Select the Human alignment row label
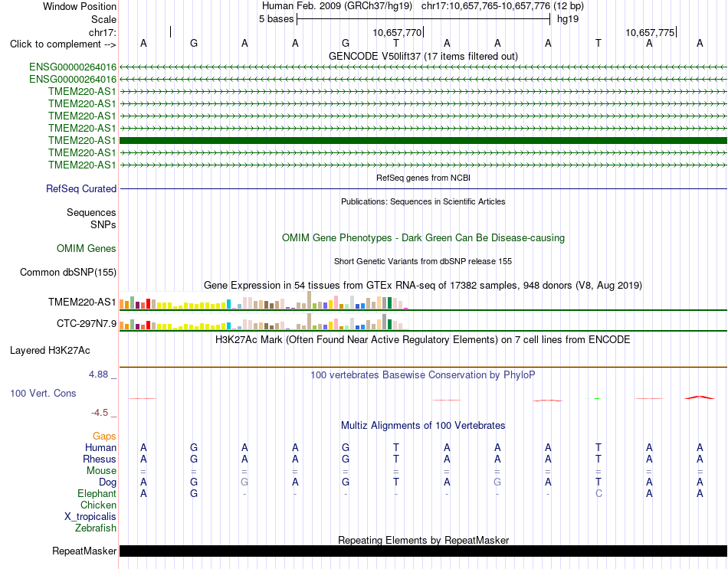 [x=100, y=447]
